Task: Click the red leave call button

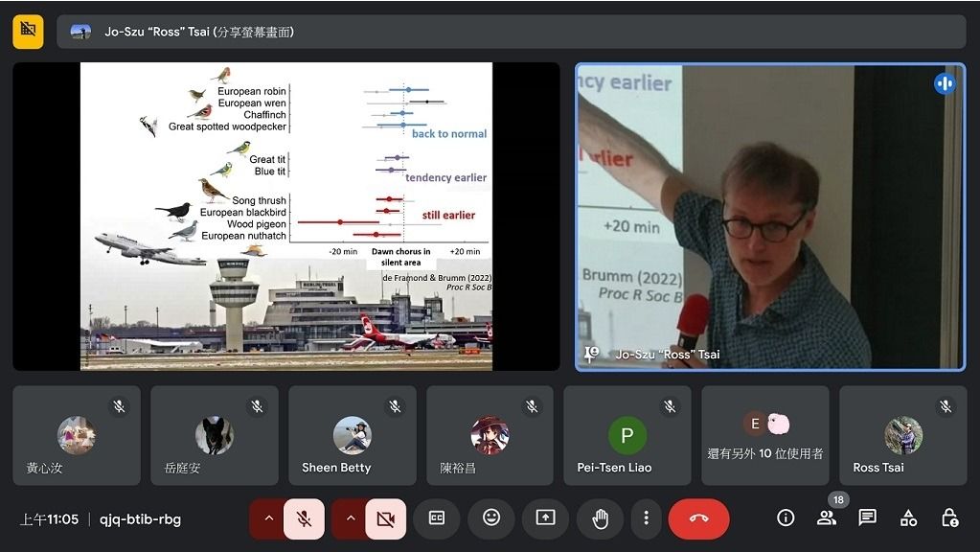Action: 698,518
